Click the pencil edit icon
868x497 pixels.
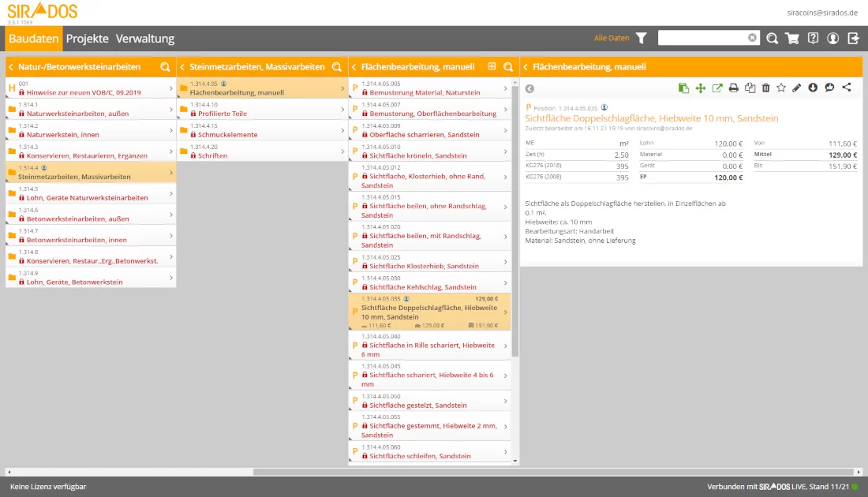[797, 88]
